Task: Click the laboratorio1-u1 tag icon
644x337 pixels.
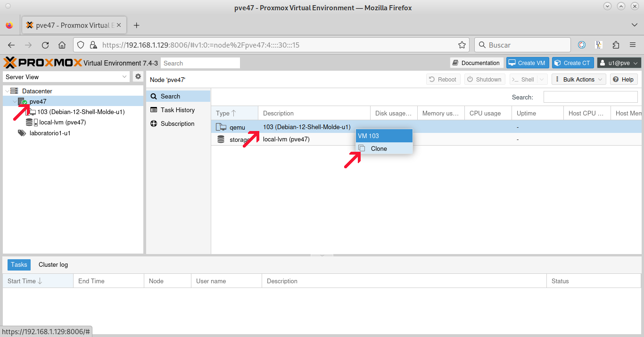Action: 22,133
